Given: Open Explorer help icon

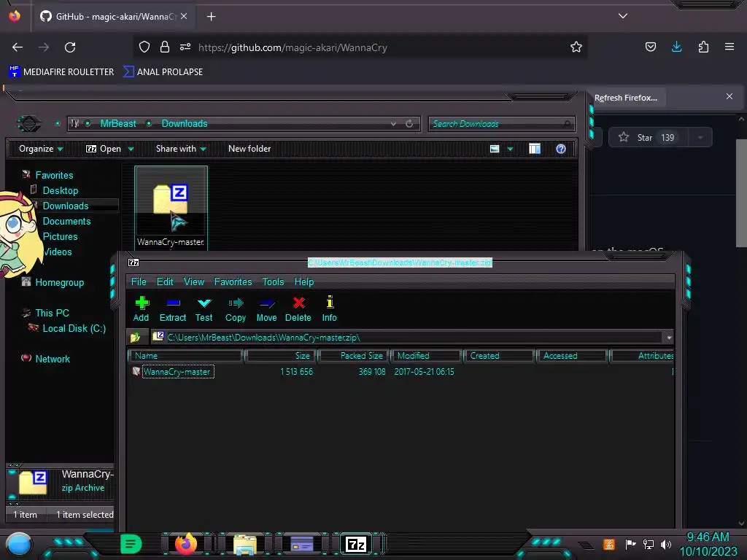Looking at the screenshot, I should (x=561, y=149).
